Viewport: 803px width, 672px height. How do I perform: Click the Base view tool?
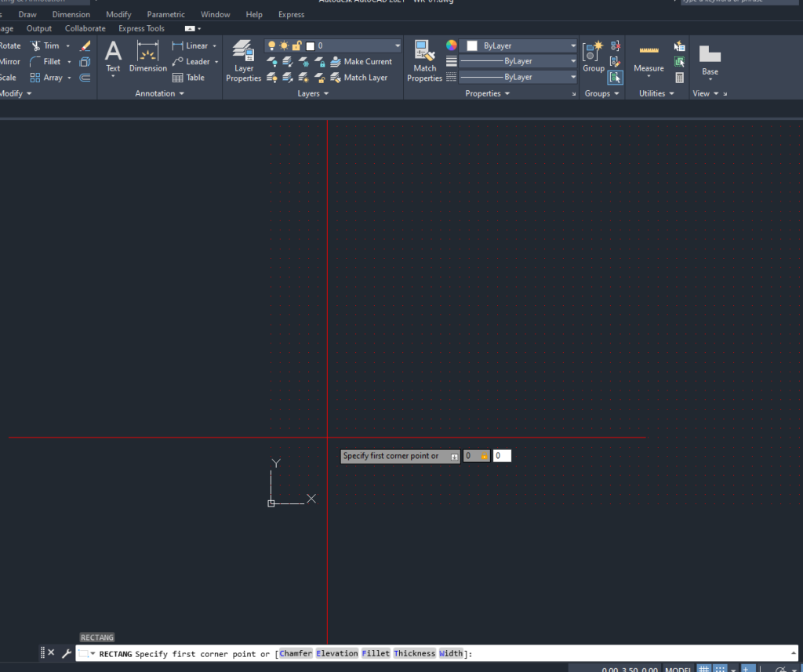710,61
